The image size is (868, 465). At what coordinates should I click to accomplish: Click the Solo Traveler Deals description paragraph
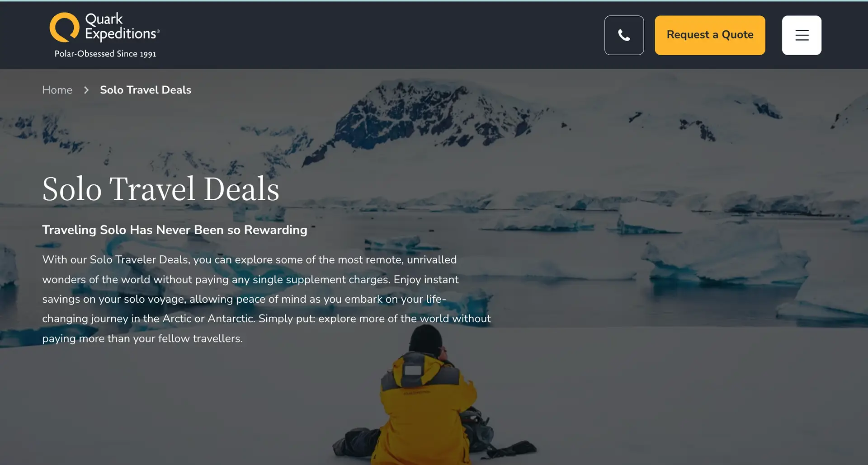pos(266,299)
